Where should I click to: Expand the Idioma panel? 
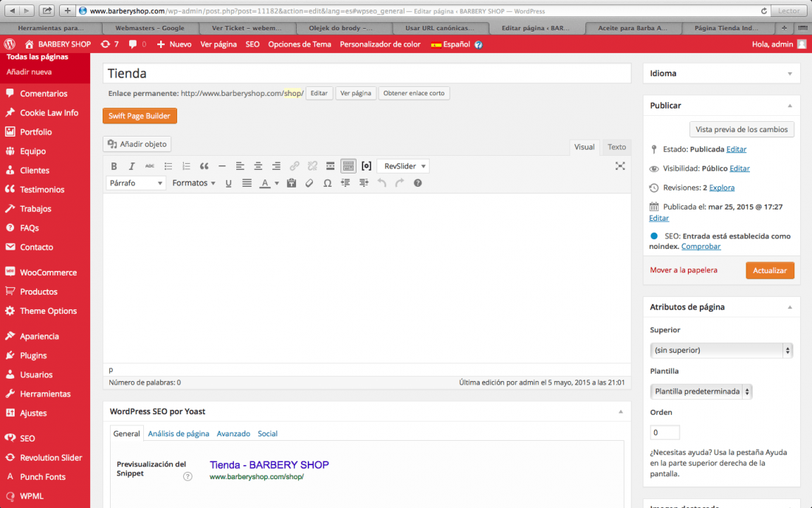[790, 74]
